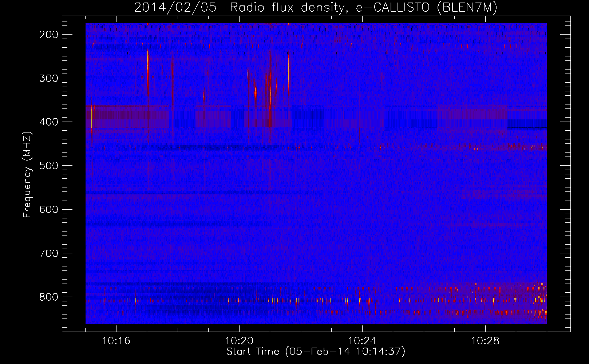This screenshot has width=589, height=364.
Task: Click the 400 frequency tick label
Action: click(48, 122)
